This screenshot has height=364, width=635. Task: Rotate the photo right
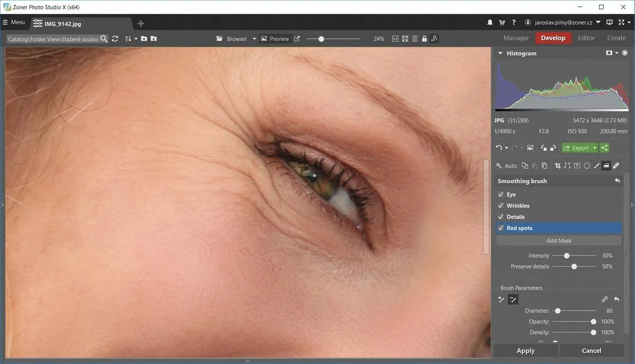[552, 148]
